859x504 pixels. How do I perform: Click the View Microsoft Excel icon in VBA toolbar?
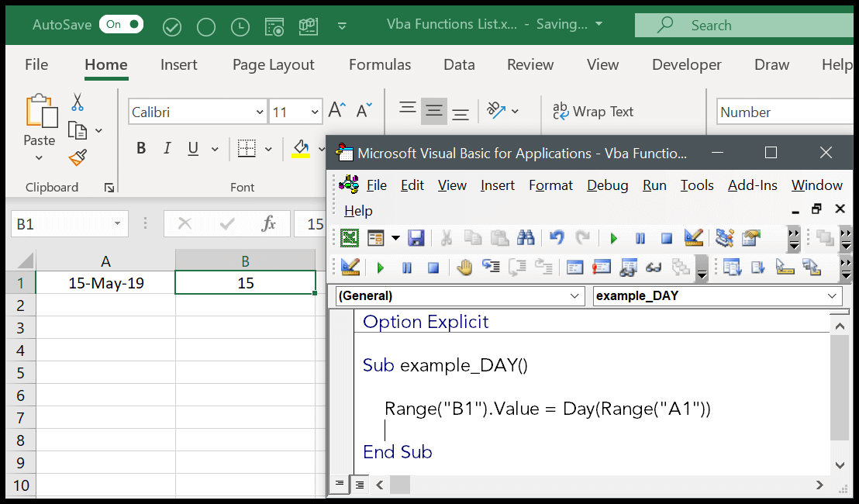coord(350,238)
